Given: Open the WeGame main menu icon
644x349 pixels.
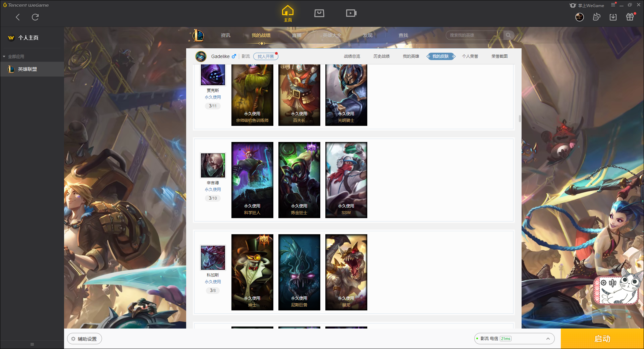Looking at the screenshot, I should coord(613,5).
